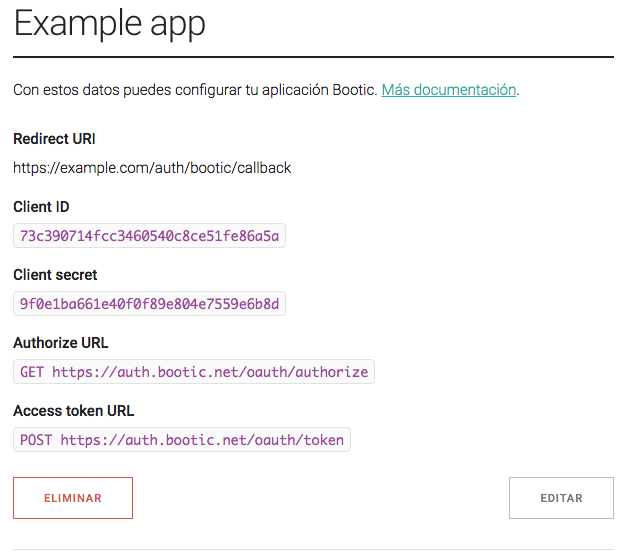
Task: Click the divider line below the heading
Action: 313,57
